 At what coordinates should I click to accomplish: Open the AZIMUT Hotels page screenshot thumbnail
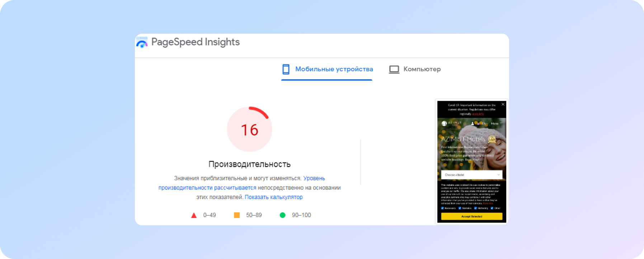pyautogui.click(x=472, y=162)
